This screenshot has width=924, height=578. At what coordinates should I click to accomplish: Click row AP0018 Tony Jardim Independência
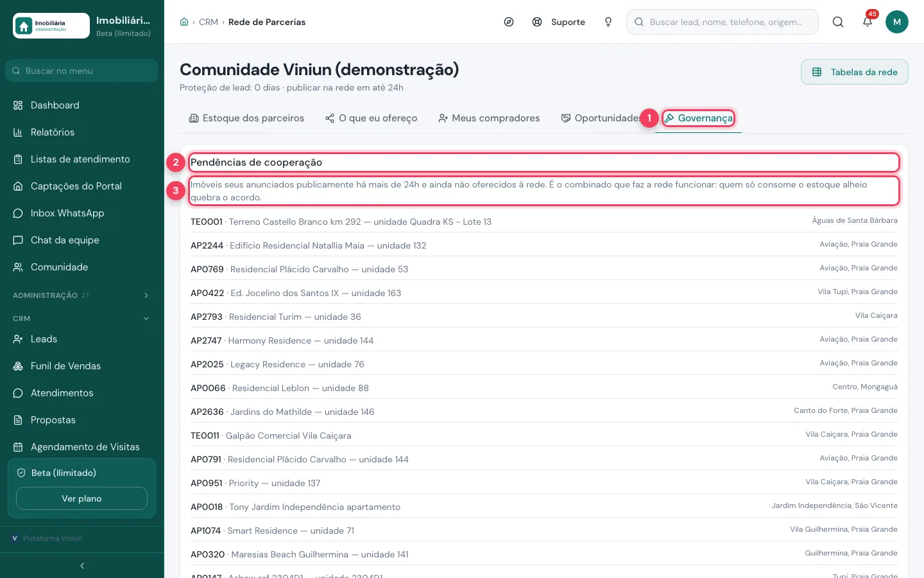pos(544,507)
